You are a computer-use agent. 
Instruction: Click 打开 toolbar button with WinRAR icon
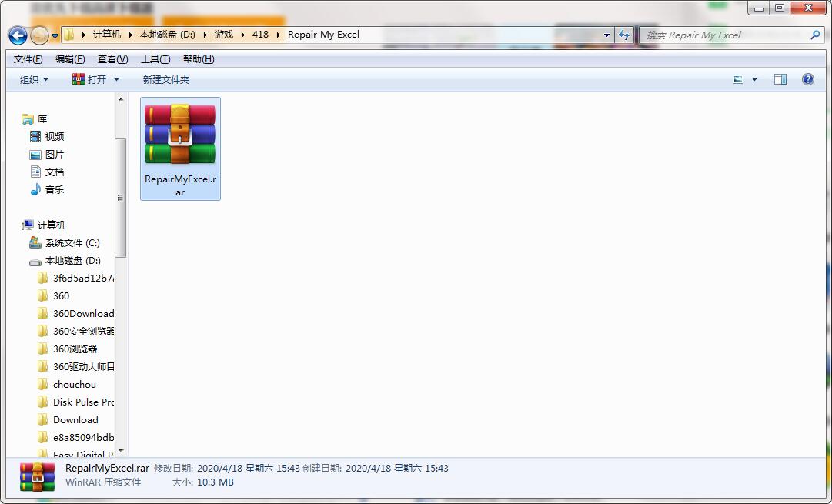(89, 79)
